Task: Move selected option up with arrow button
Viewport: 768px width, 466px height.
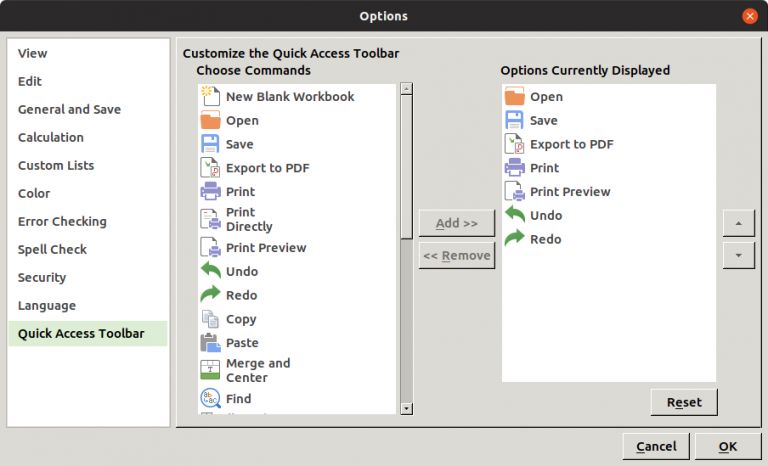Action: coord(738,223)
